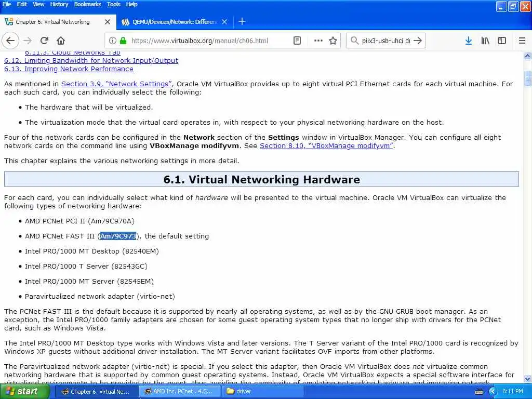Close the Chapter 6 Virtual Networking tab
The height and width of the screenshot is (399, 532).
click(x=108, y=22)
